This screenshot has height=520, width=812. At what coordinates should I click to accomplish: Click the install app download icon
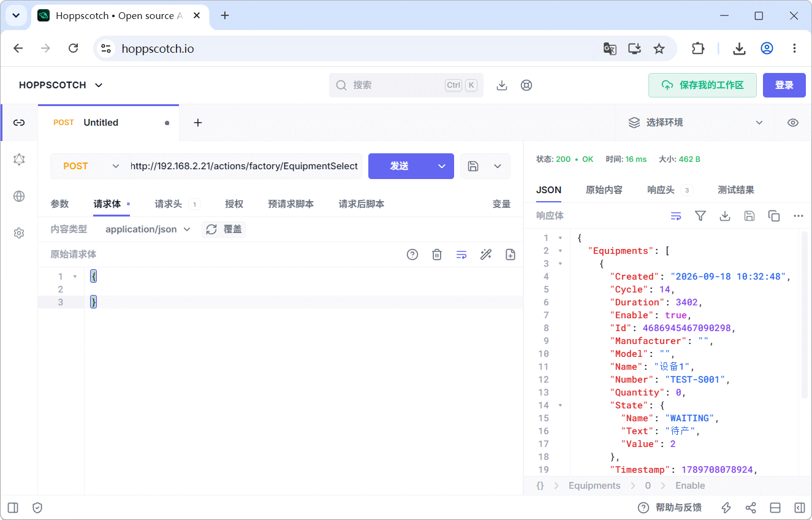coord(502,85)
